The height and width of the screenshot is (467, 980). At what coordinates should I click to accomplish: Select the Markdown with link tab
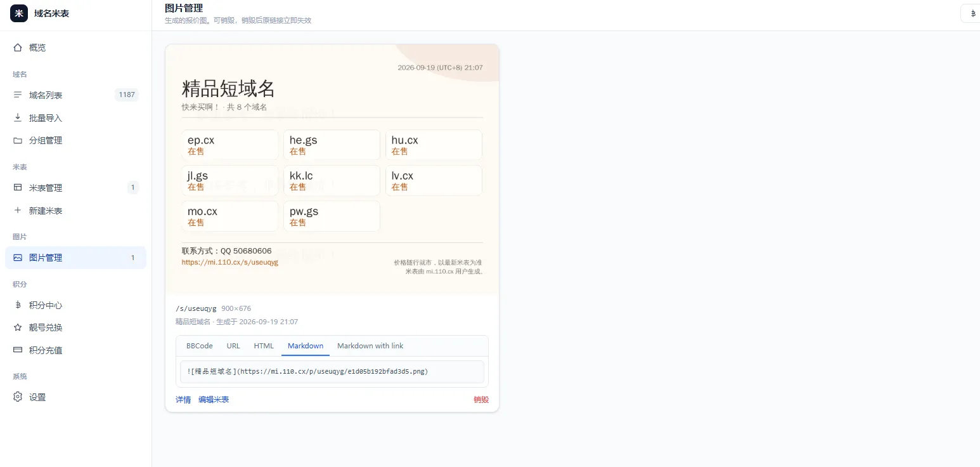pyautogui.click(x=370, y=346)
